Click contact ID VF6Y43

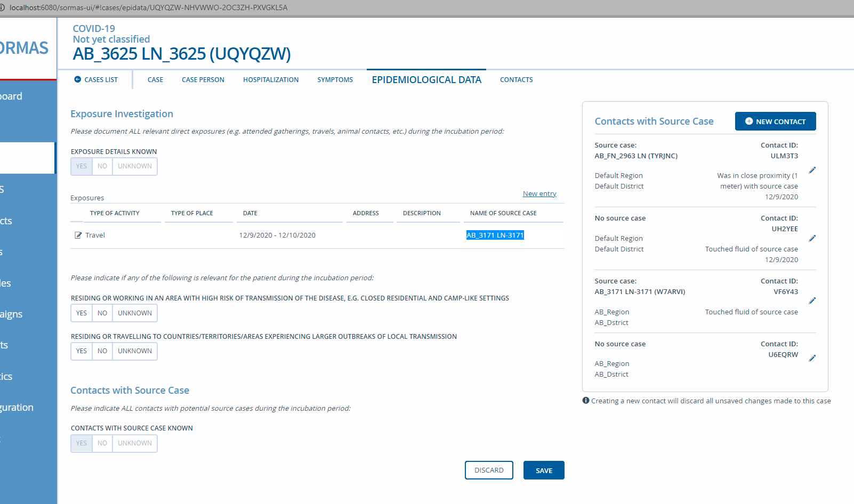(x=786, y=292)
